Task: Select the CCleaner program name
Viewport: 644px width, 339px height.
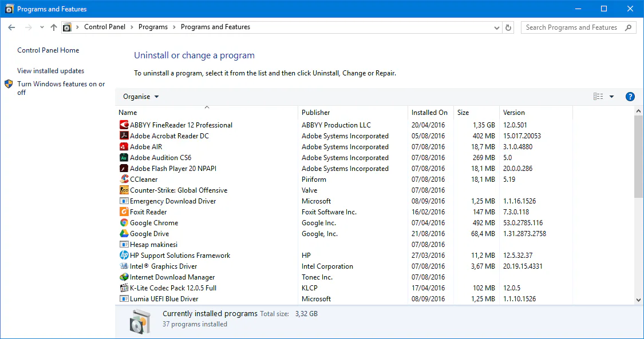Action: point(144,179)
